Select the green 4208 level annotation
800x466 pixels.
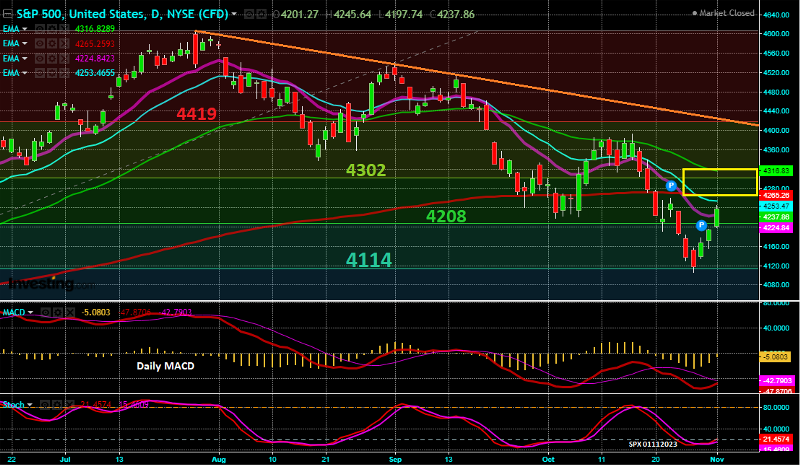(x=446, y=216)
